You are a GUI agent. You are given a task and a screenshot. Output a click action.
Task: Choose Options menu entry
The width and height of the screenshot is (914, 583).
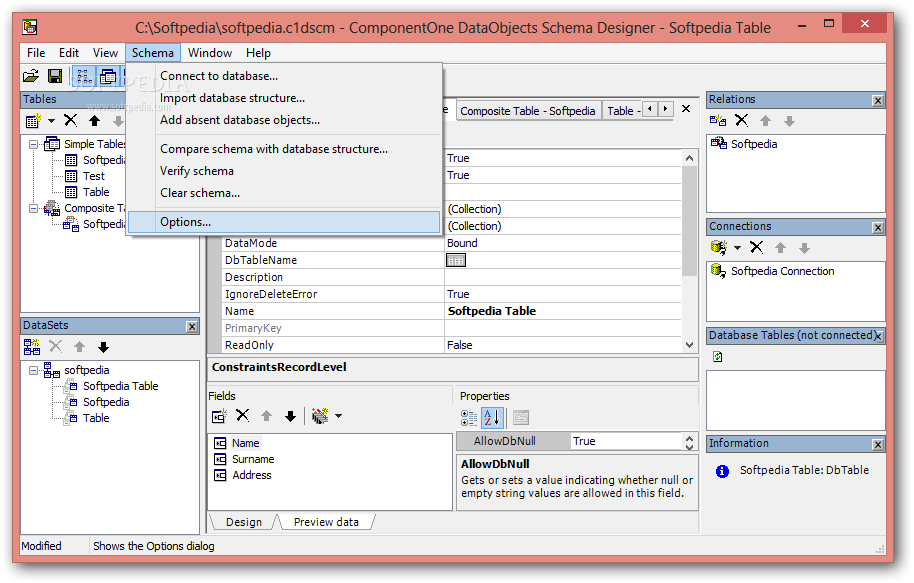coord(284,222)
